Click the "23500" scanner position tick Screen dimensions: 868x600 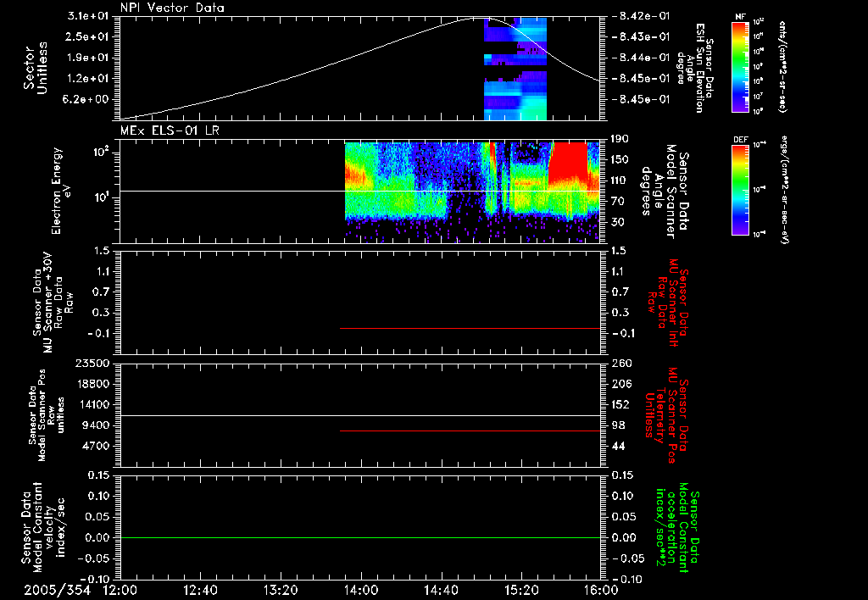(x=92, y=364)
